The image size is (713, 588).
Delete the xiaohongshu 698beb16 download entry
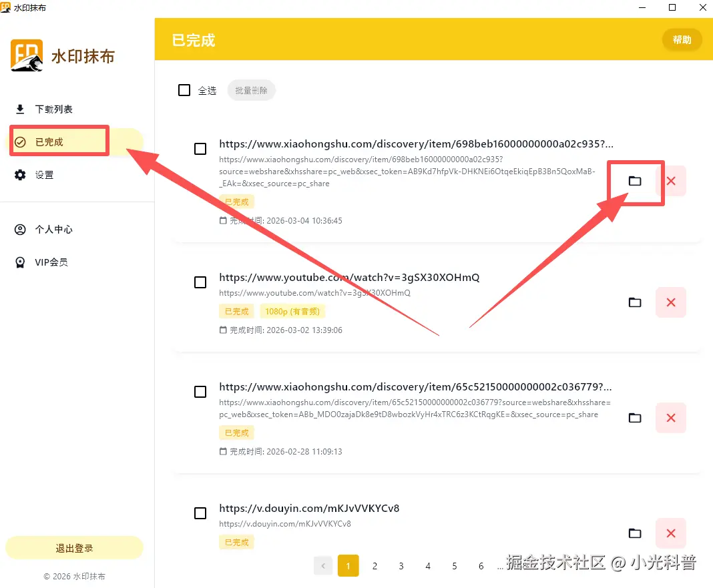(671, 181)
